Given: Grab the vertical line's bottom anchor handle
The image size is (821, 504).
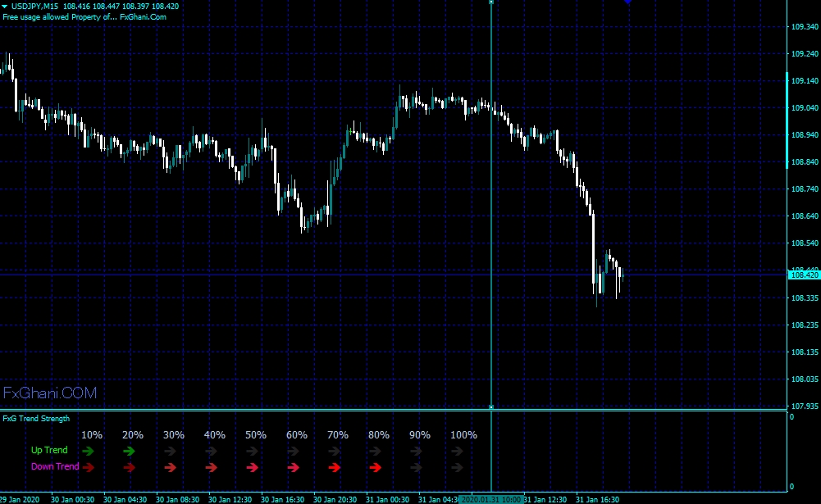Looking at the screenshot, I should click(x=491, y=406).
